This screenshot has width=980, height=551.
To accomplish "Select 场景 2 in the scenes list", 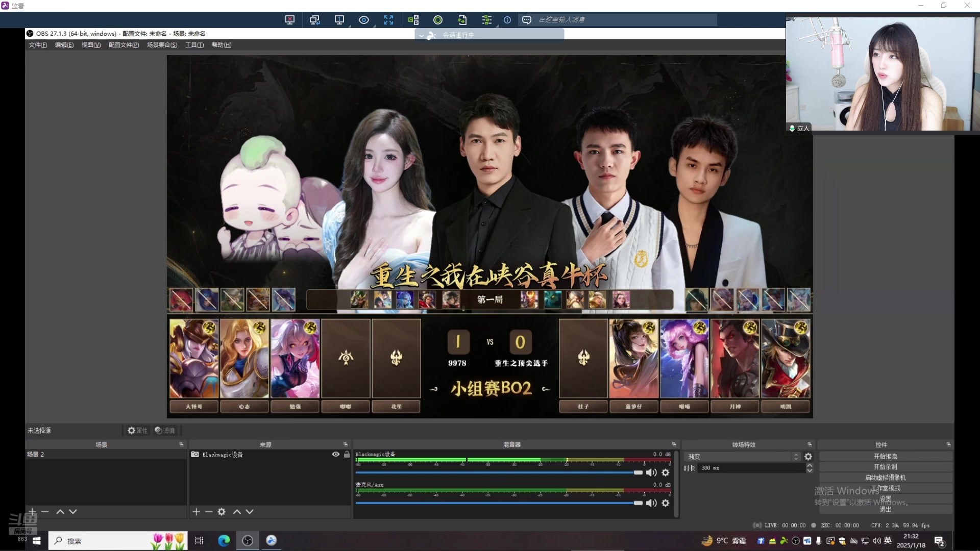I will (106, 455).
